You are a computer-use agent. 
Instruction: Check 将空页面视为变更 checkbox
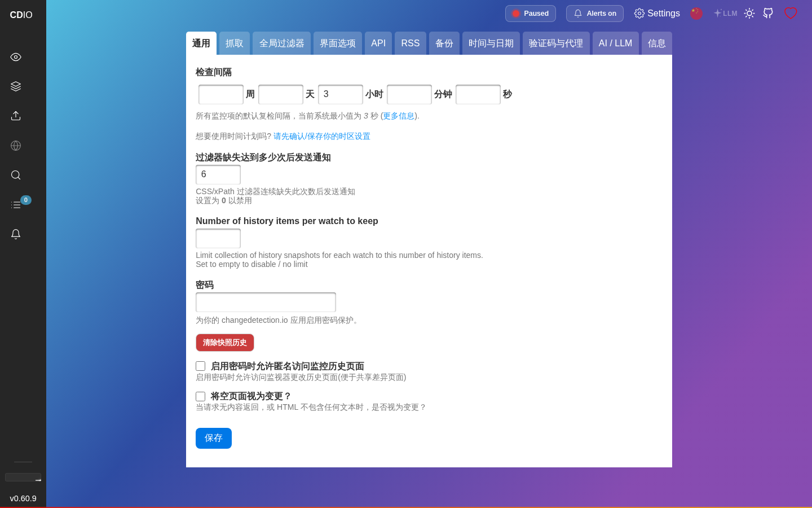click(200, 396)
